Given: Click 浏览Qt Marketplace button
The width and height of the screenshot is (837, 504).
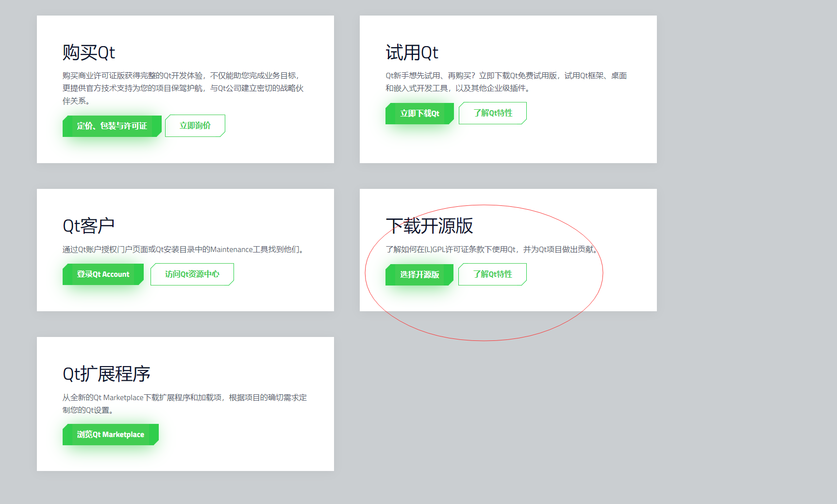Looking at the screenshot, I should coord(111,435).
